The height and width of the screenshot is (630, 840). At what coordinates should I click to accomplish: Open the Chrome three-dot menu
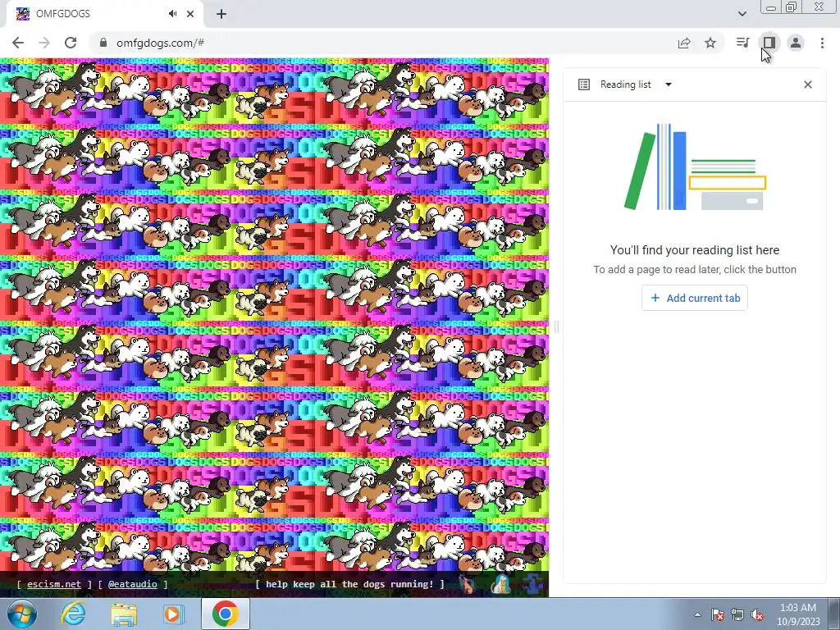coord(822,43)
